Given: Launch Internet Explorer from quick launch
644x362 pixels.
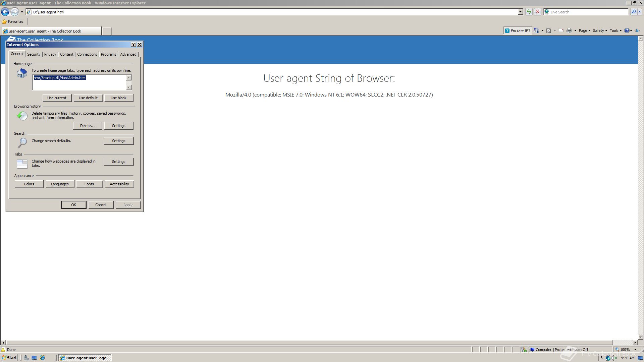Looking at the screenshot, I should tap(42, 358).
